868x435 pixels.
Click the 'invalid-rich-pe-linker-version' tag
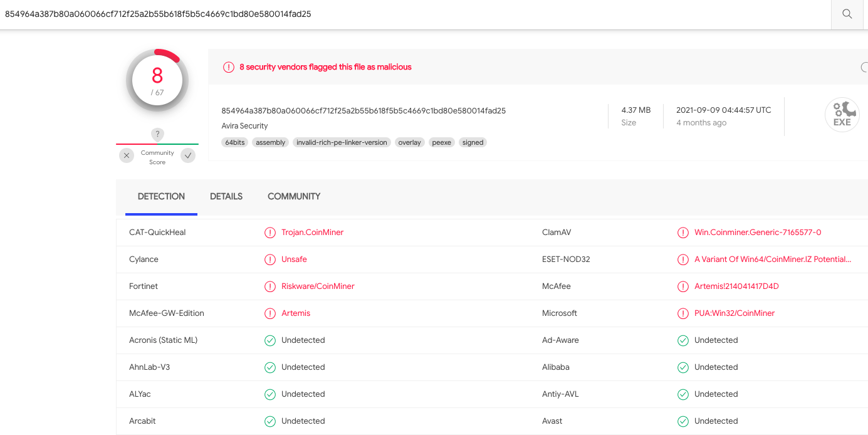(x=342, y=142)
